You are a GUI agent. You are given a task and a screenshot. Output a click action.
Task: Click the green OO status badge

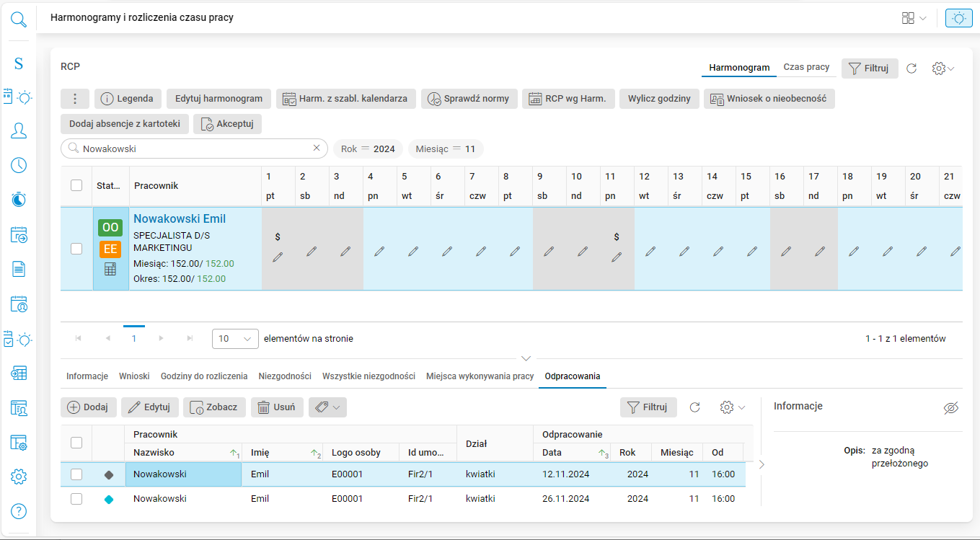click(110, 228)
